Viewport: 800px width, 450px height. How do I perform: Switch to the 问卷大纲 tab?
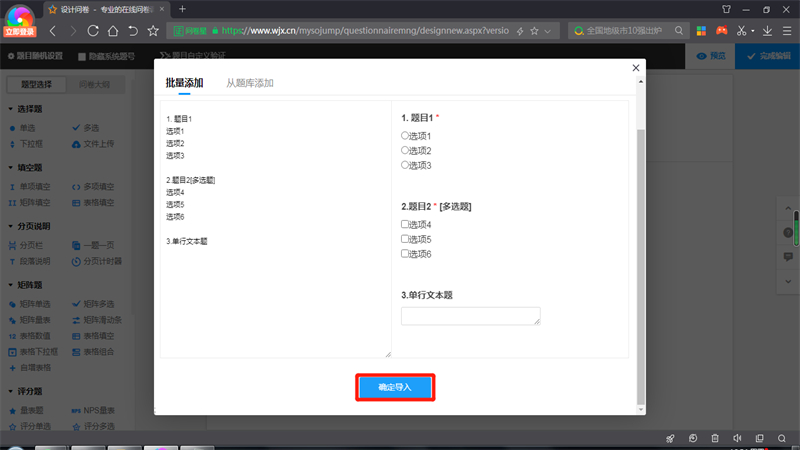tap(94, 84)
